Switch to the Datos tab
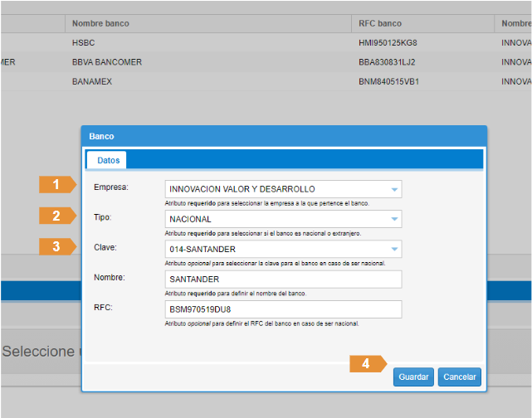532x418 pixels. [108, 160]
